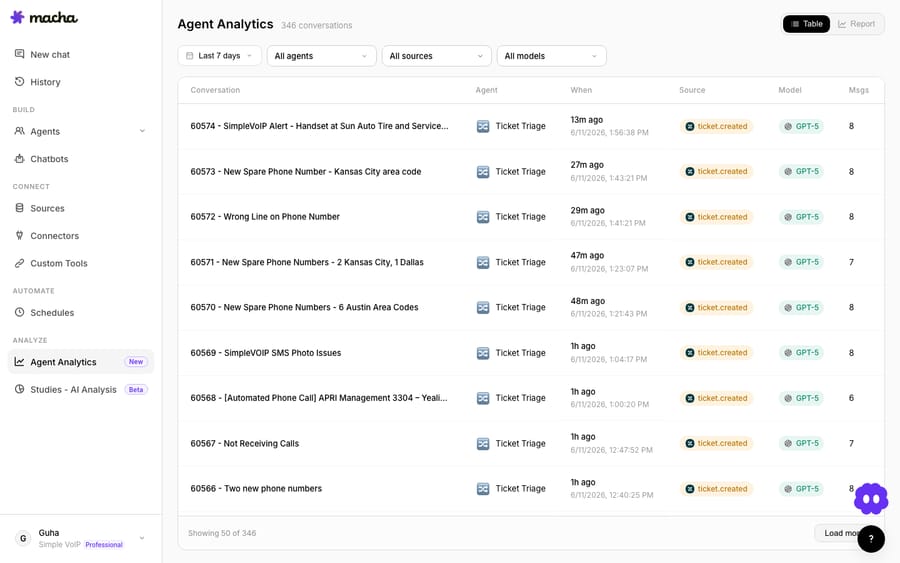Click the New chat icon
Viewport: 900px width, 563px height.
20,54
